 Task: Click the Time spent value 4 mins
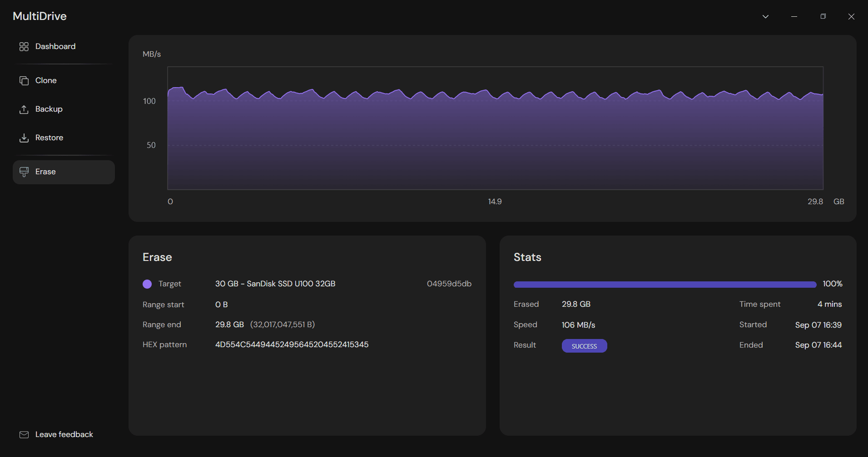829,304
